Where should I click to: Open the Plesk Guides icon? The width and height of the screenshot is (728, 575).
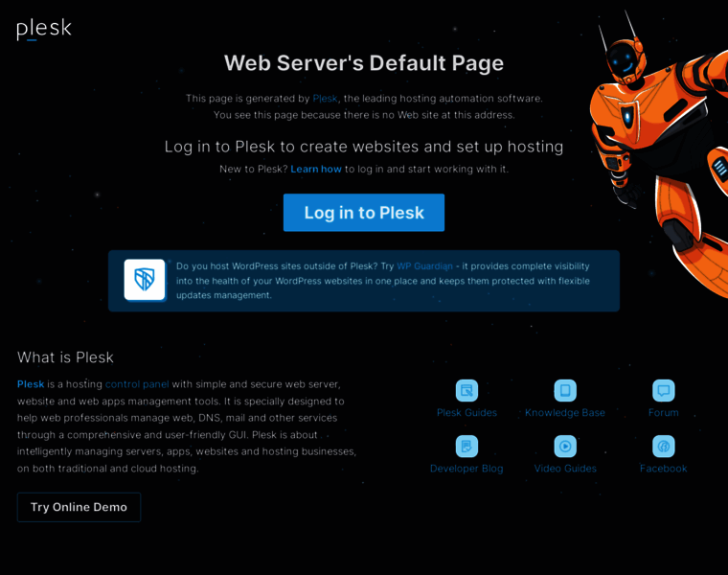466,390
